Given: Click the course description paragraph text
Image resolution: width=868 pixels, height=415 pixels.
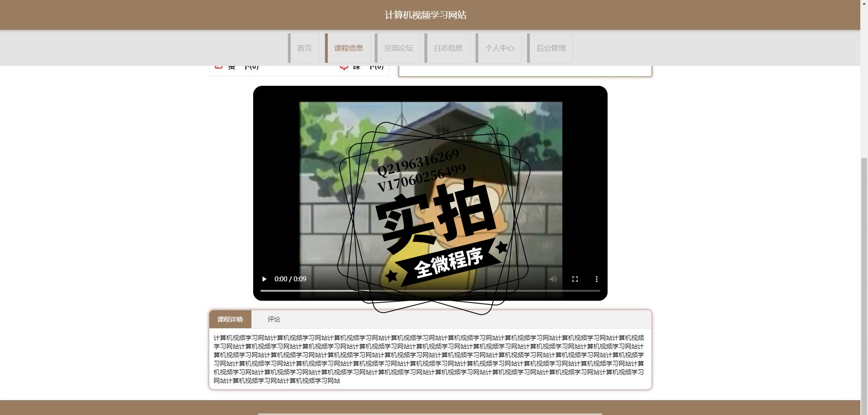Looking at the screenshot, I should [429, 359].
